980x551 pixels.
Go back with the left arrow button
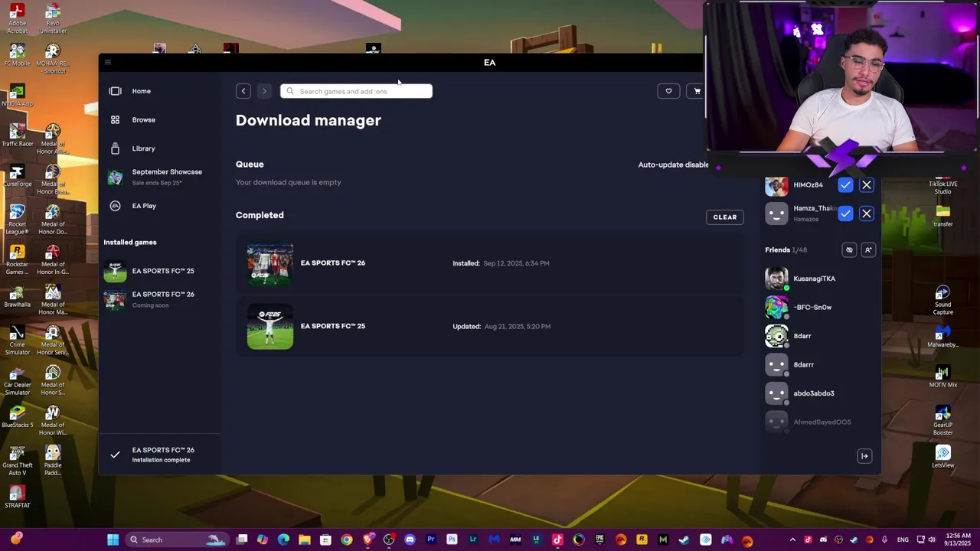pos(243,91)
